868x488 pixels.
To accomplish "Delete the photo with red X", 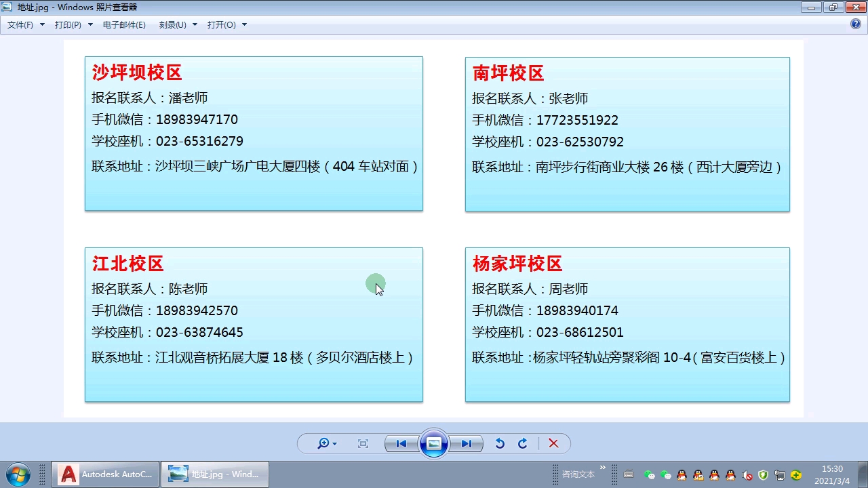I will [553, 443].
